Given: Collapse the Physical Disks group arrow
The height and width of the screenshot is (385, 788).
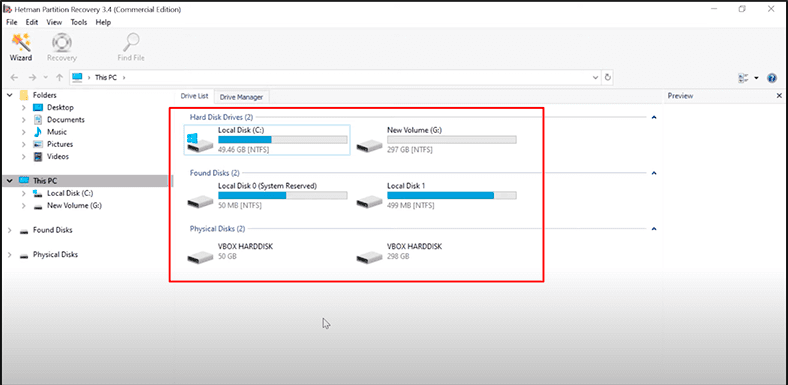Looking at the screenshot, I should click(x=654, y=229).
